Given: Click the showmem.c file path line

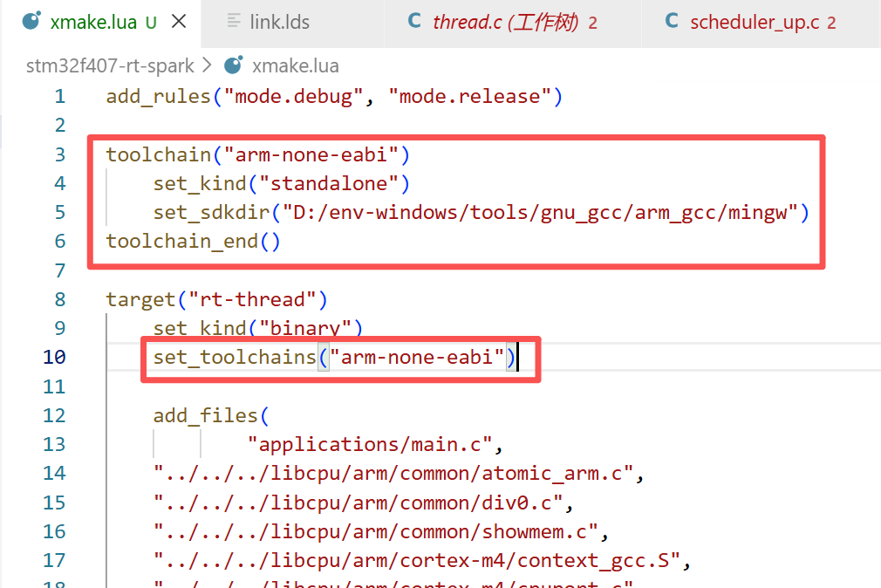Looking at the screenshot, I should [381, 532].
